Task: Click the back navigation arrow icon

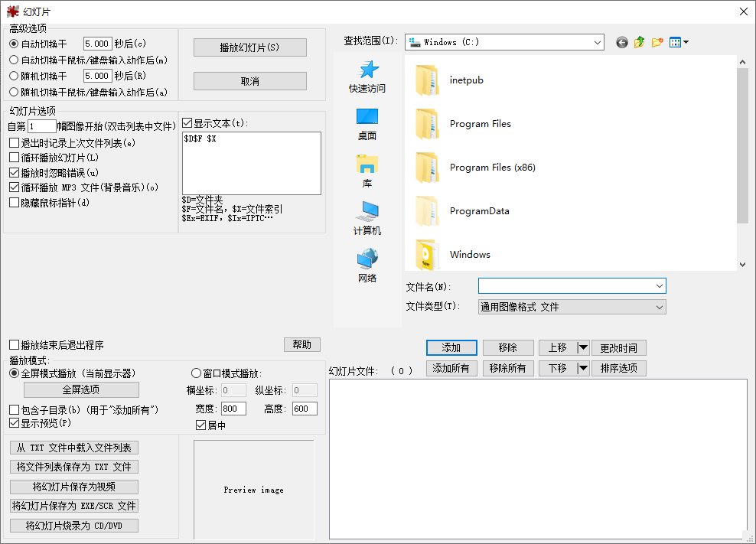Action: pyautogui.click(x=621, y=43)
